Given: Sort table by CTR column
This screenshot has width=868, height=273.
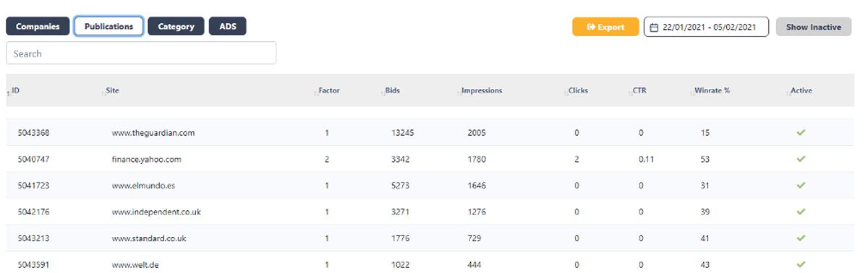Looking at the screenshot, I should (638, 91).
